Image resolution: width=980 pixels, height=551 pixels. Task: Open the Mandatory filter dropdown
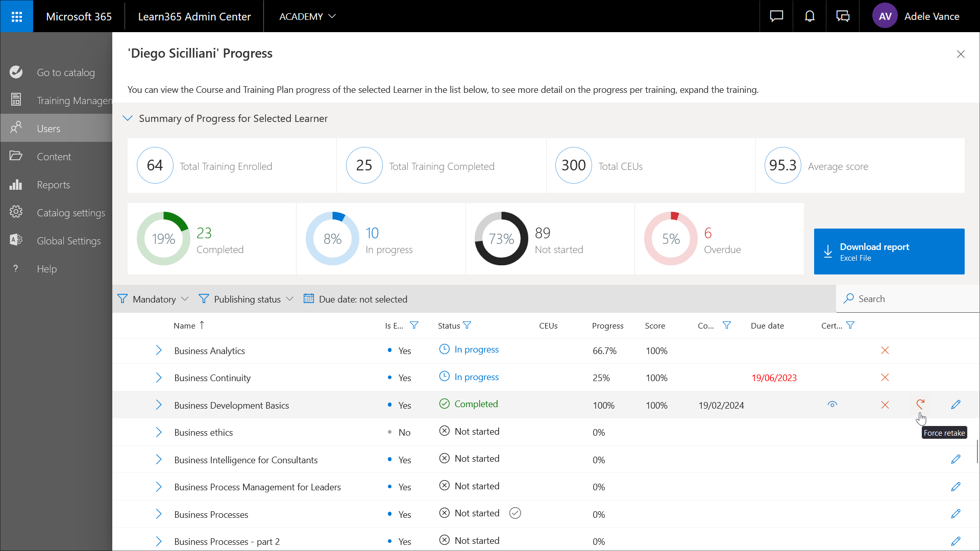pos(153,299)
